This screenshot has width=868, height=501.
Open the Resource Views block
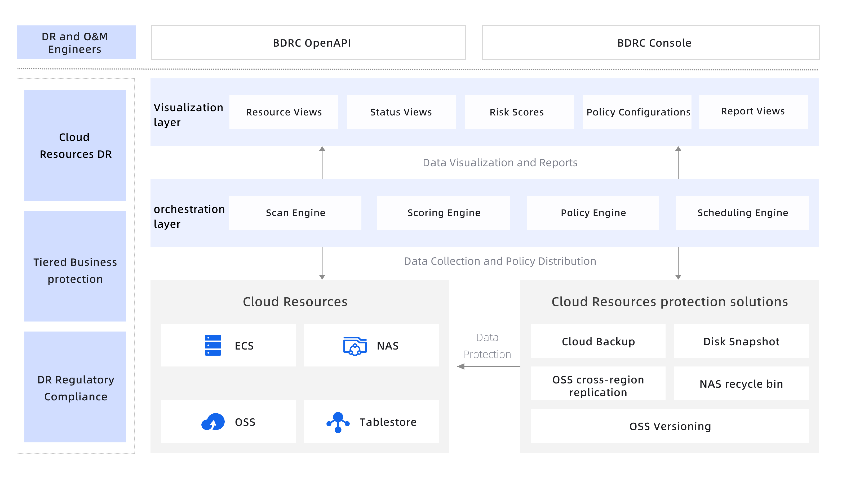284,112
